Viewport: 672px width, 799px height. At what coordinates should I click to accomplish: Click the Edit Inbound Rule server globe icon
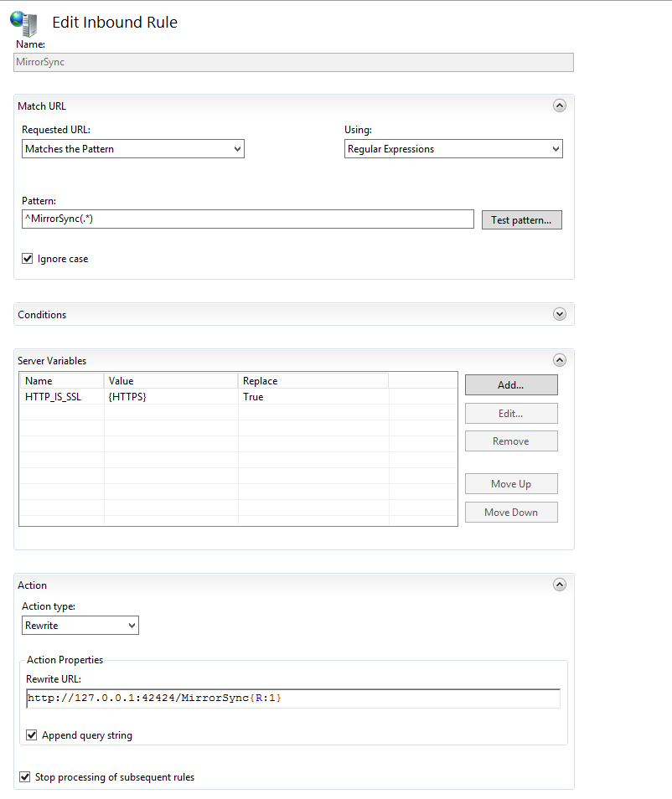coord(23,23)
